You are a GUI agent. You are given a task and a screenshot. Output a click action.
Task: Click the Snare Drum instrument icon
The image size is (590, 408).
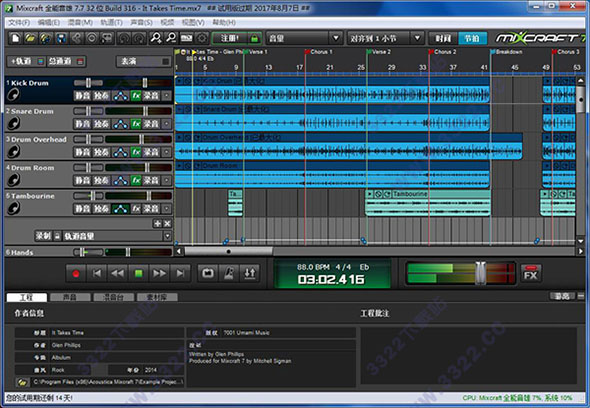point(14,123)
